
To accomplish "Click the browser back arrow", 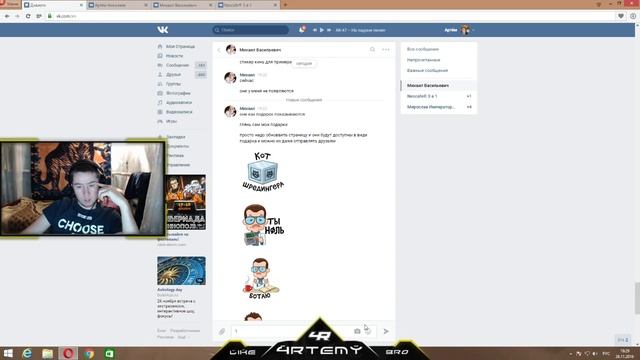I will coord(7,16).
